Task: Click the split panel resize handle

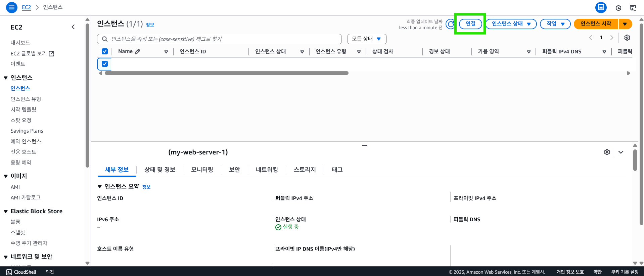Action: (x=365, y=145)
